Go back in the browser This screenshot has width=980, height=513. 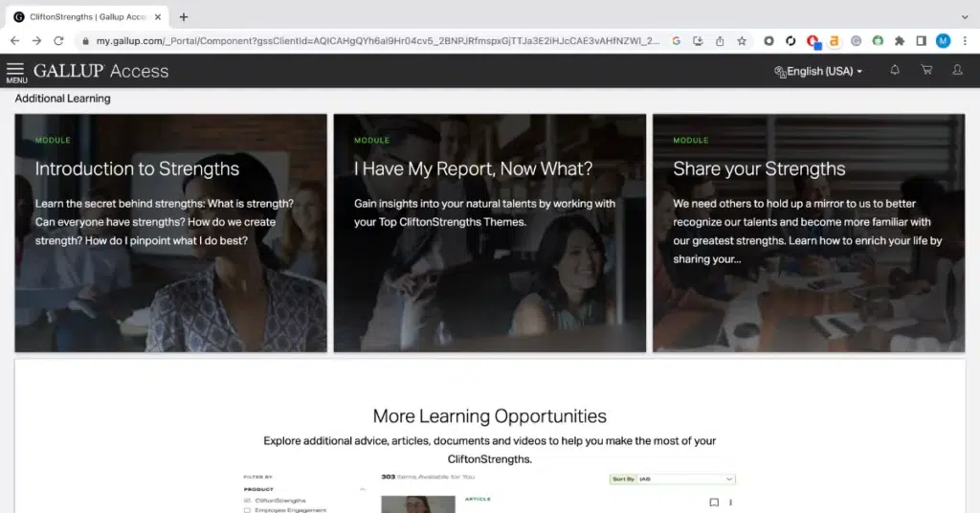click(15, 40)
